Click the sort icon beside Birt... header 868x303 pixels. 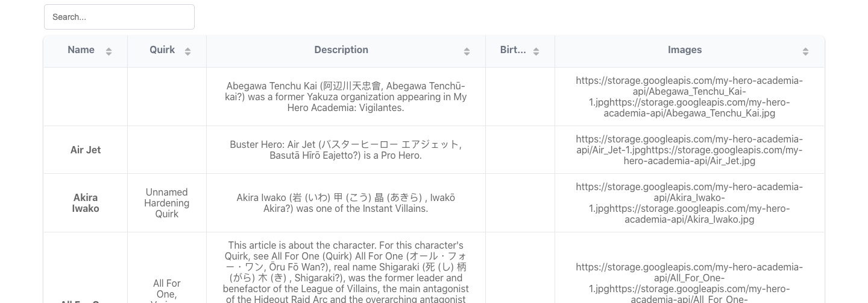coord(536,52)
